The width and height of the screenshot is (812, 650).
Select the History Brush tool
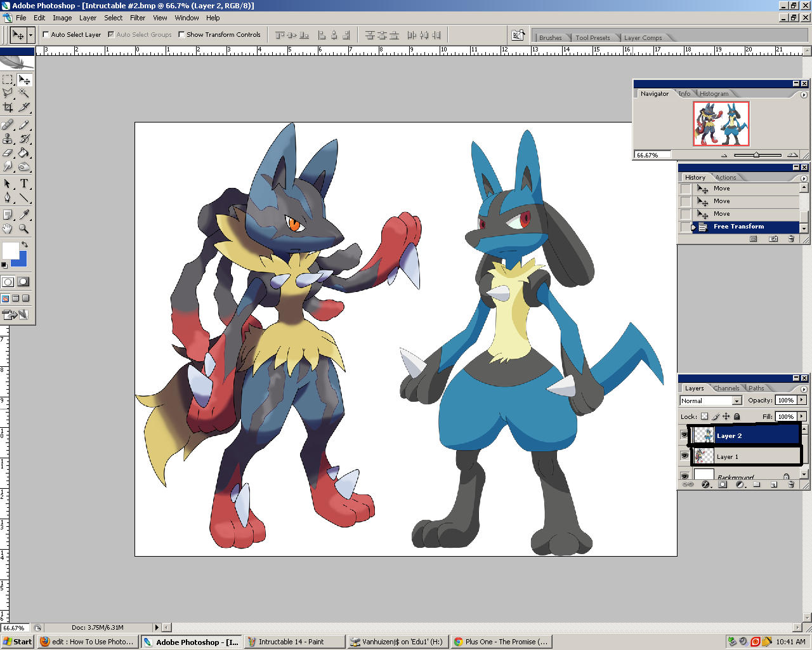tap(24, 138)
